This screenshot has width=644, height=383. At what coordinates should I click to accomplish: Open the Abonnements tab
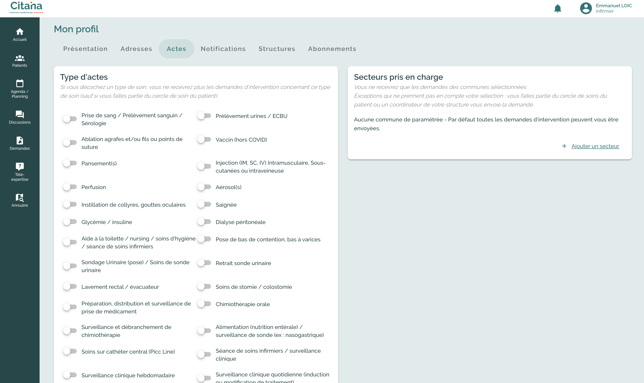332,49
